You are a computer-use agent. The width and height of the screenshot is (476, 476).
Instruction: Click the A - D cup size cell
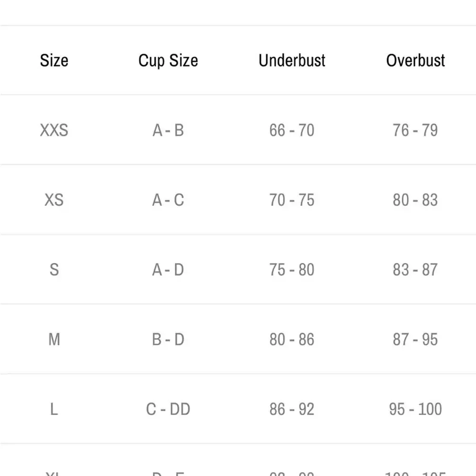click(x=168, y=269)
